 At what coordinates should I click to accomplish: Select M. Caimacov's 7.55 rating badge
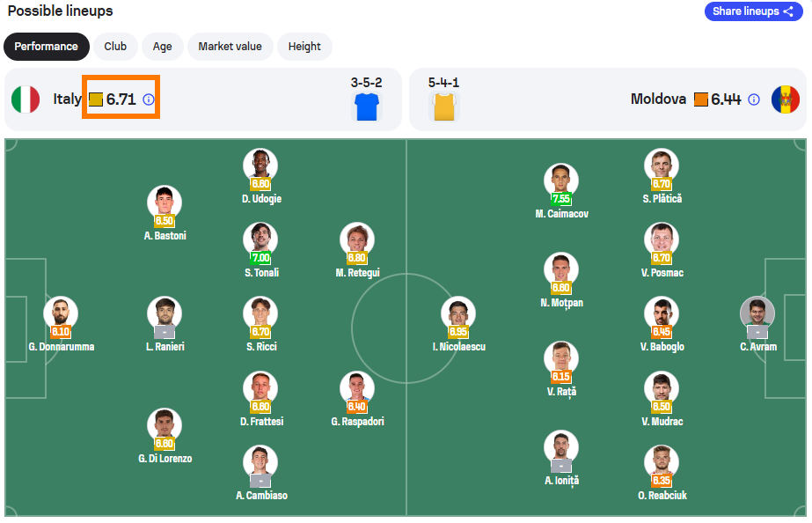pos(561,198)
